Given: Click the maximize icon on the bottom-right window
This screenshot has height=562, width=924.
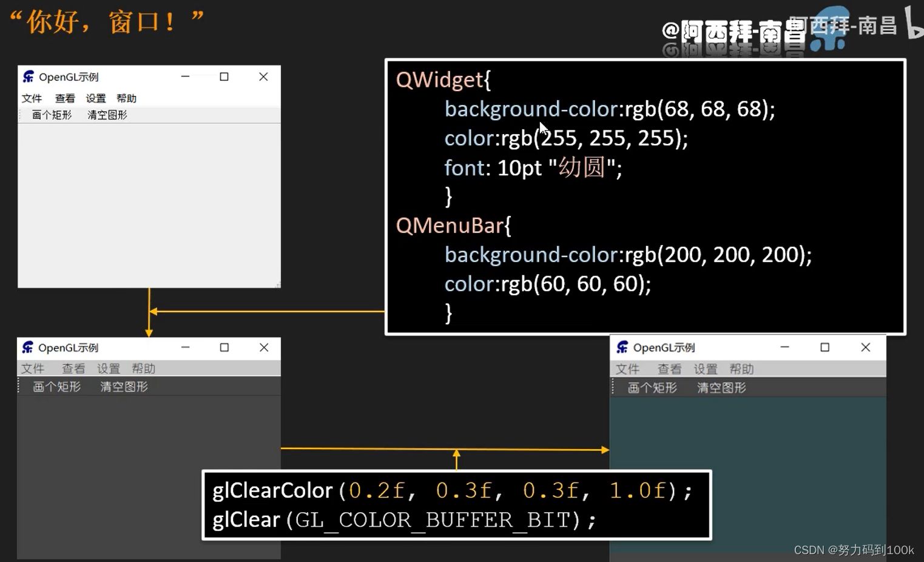Looking at the screenshot, I should pyautogui.click(x=825, y=347).
